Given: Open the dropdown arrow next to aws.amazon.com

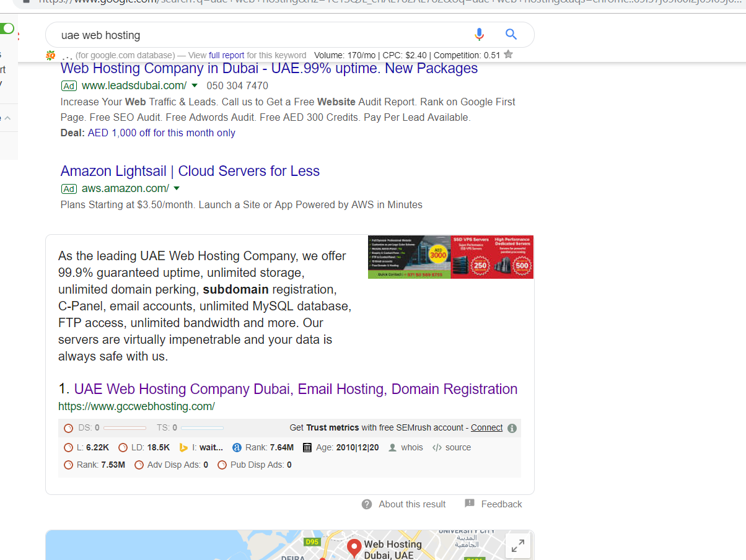Looking at the screenshot, I should pos(177,188).
